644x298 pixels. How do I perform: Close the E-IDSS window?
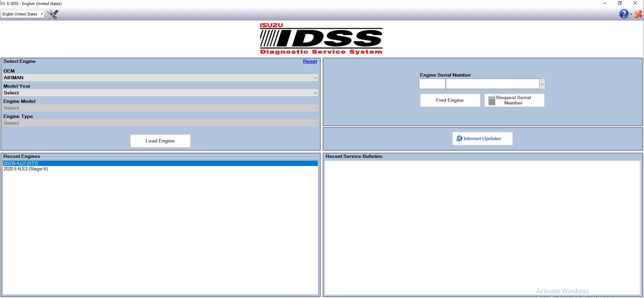pos(635,3)
